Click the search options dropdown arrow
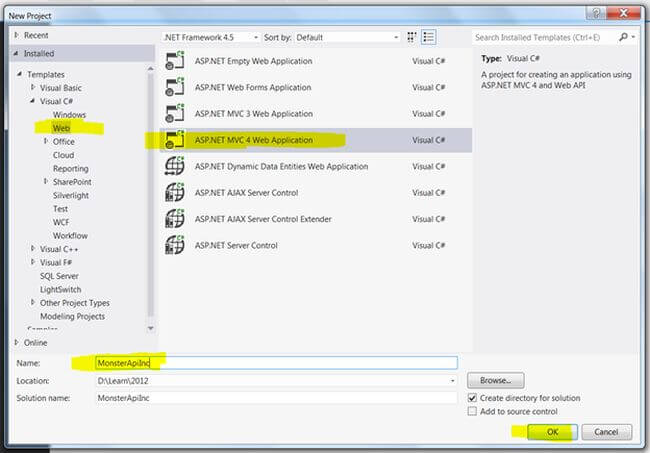The height and width of the screenshot is (453, 650). tap(633, 37)
